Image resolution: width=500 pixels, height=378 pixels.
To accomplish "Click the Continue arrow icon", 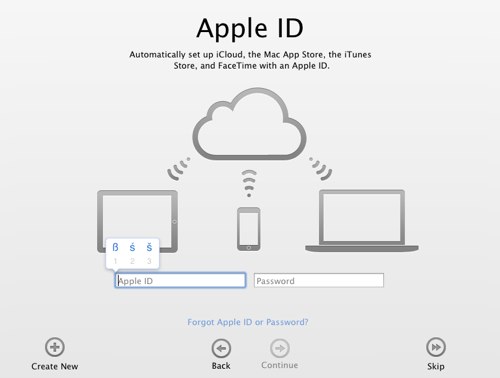I will pos(280,348).
